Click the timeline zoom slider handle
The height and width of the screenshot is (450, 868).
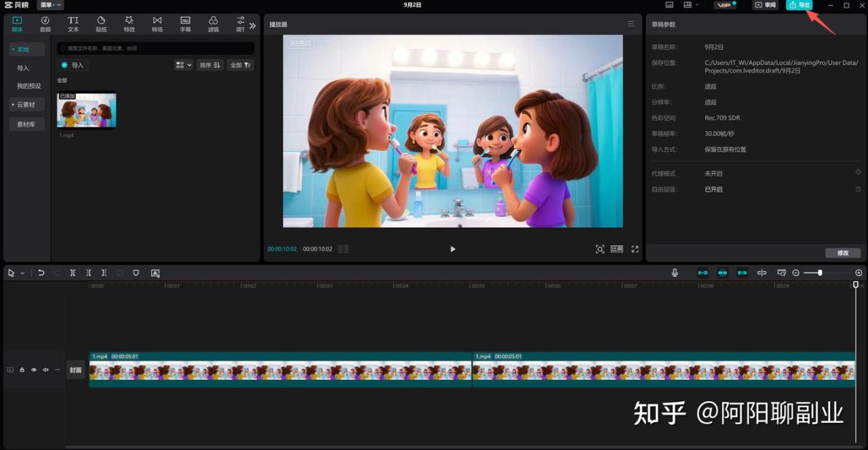pyautogui.click(x=820, y=273)
